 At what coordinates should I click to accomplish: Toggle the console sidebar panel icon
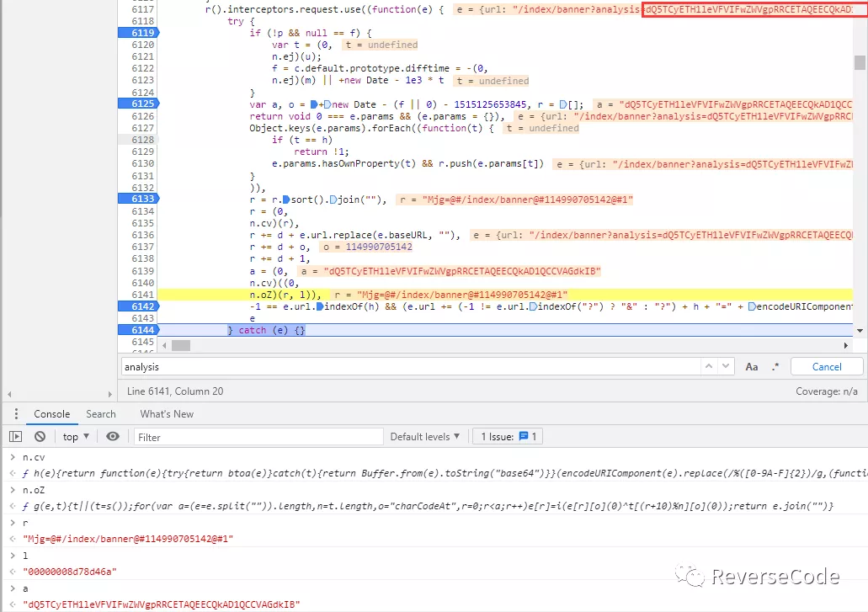click(x=15, y=437)
